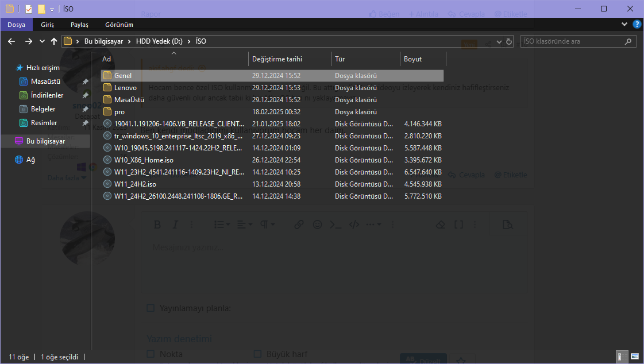Select the Genel folder icon
Screen dimensions: 644x364
(107, 75)
